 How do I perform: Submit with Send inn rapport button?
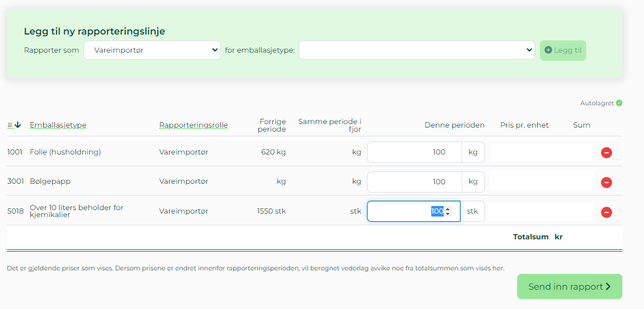coord(569,287)
